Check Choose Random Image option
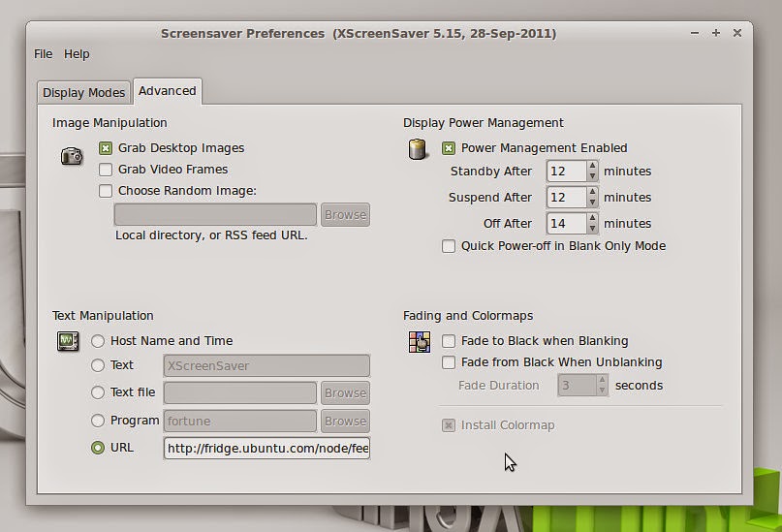Image resolution: width=782 pixels, height=532 pixels. point(106,191)
